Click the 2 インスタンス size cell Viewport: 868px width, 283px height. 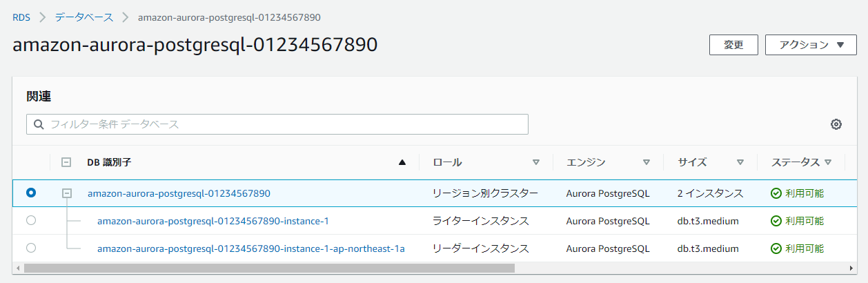711,193
